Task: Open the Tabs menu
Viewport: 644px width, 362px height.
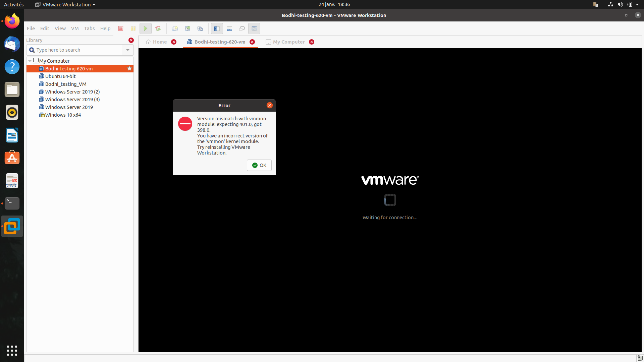Action: (89, 28)
